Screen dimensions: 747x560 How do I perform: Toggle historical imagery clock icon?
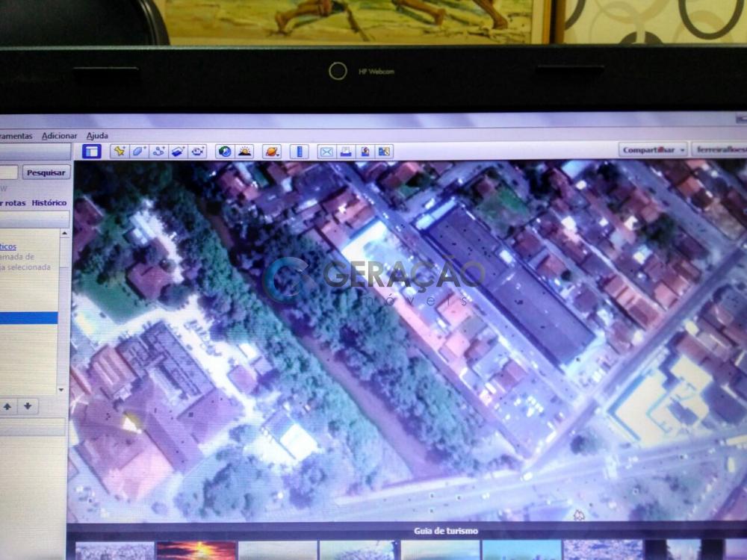point(225,152)
